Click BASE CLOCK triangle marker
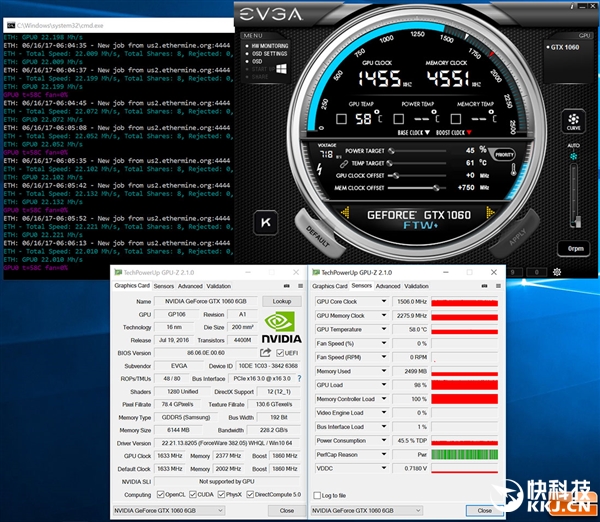This screenshot has height=522, width=600. (x=427, y=132)
